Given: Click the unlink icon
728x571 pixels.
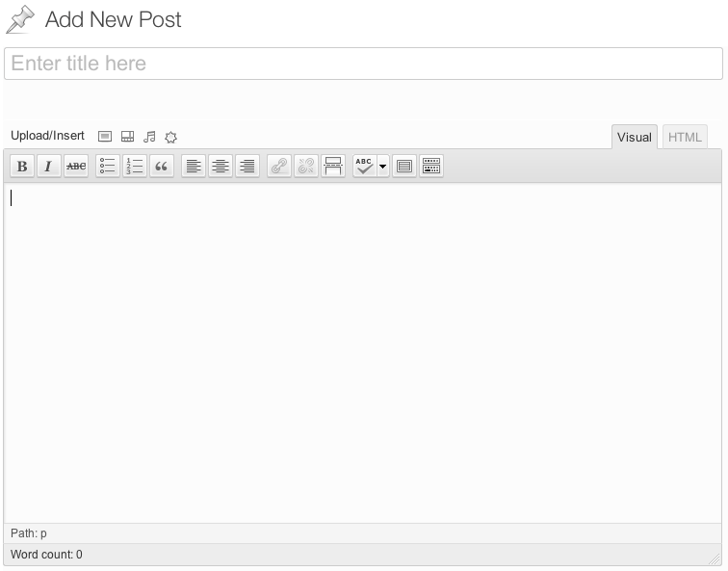Looking at the screenshot, I should click(306, 167).
